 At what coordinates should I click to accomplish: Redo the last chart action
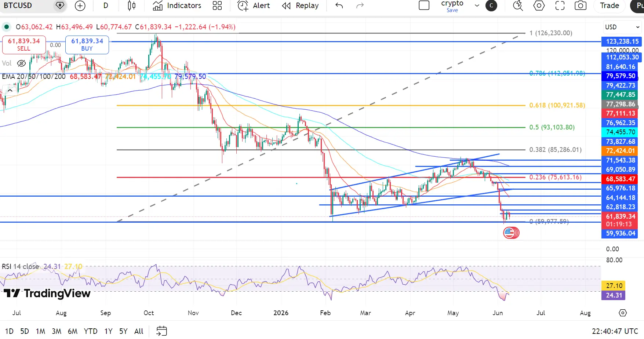(x=360, y=6)
